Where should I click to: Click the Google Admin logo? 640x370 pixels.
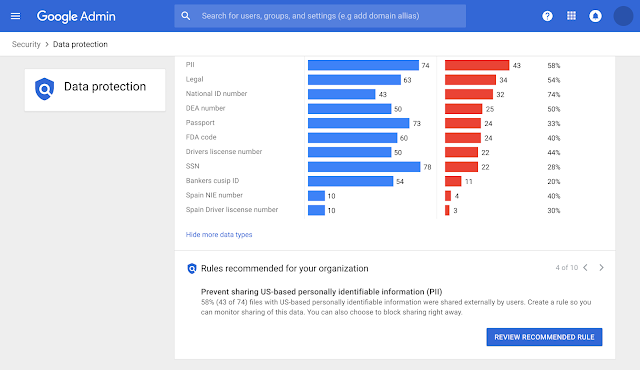[76, 16]
